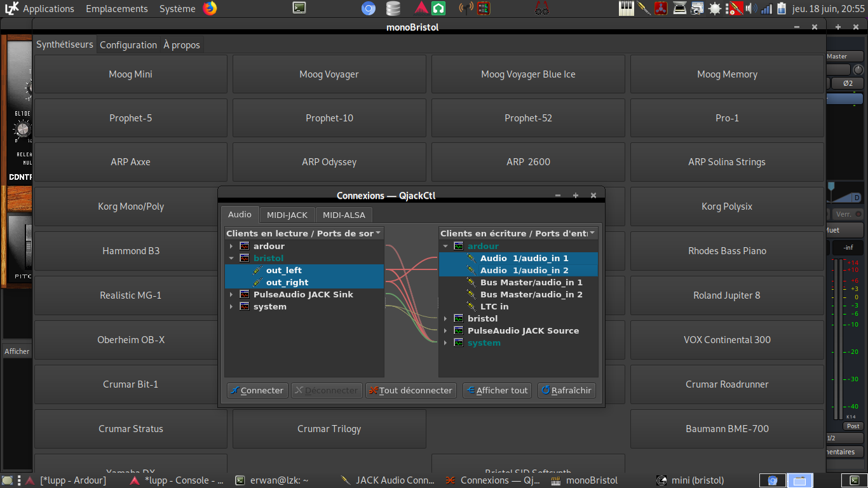Expand the bristol input client

tap(445, 319)
